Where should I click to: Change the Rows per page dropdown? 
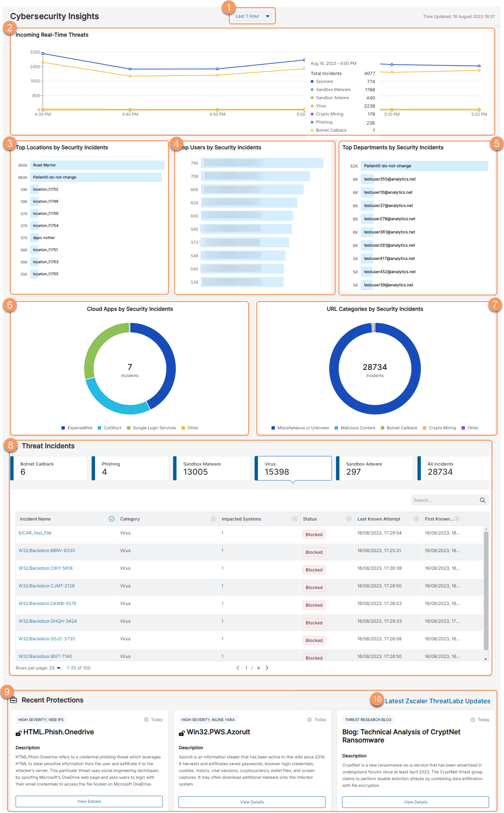(x=55, y=668)
